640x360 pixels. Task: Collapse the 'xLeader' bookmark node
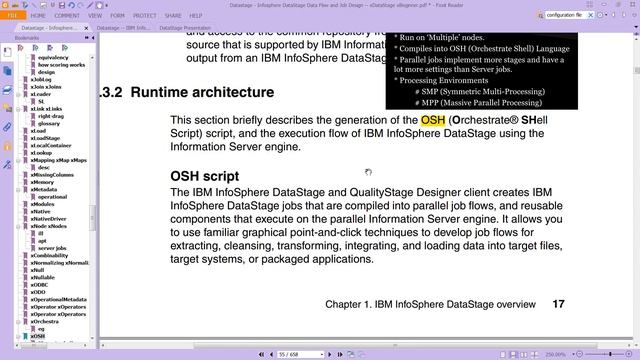[x=18, y=94]
